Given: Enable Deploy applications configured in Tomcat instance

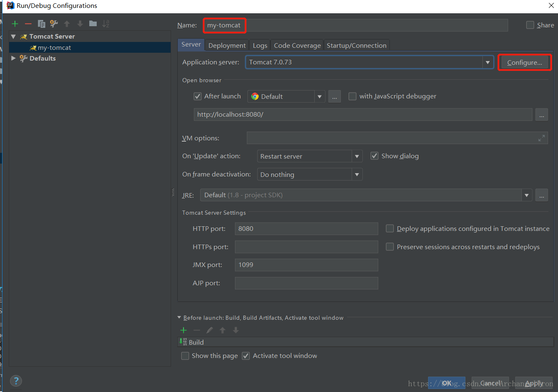Looking at the screenshot, I should (390, 228).
